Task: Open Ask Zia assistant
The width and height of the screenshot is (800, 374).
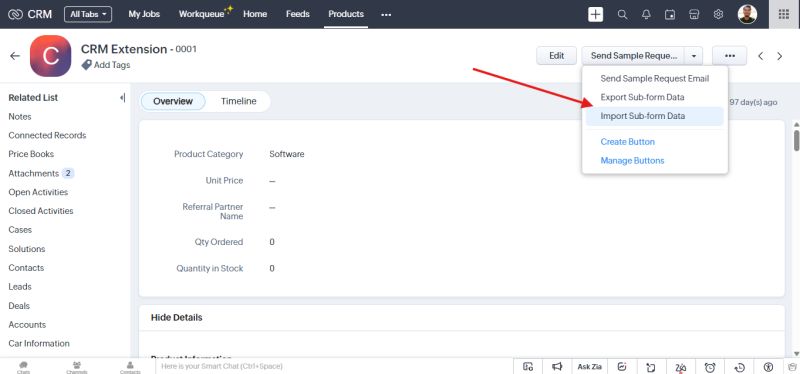Action: [590, 366]
